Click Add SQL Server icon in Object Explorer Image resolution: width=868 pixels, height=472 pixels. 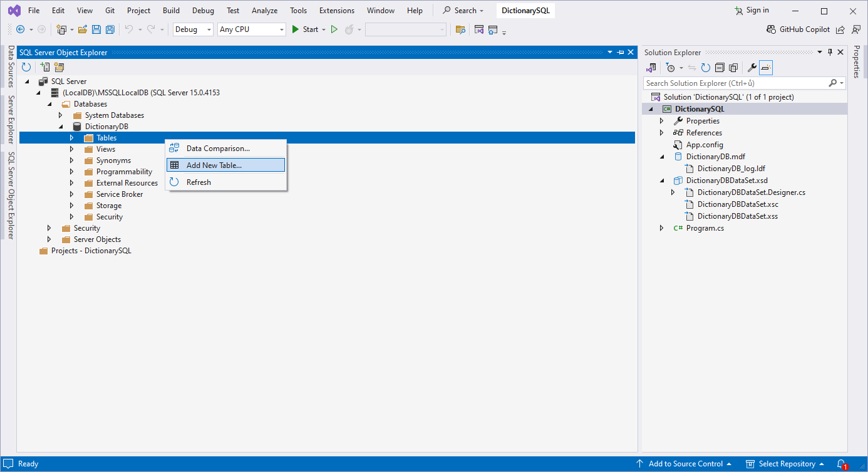coord(44,67)
